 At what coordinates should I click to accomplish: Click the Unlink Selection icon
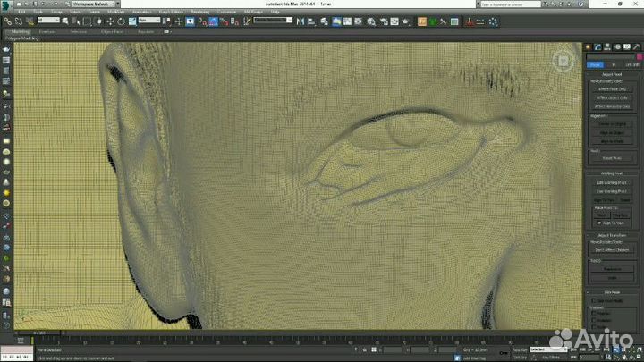tap(19, 21)
